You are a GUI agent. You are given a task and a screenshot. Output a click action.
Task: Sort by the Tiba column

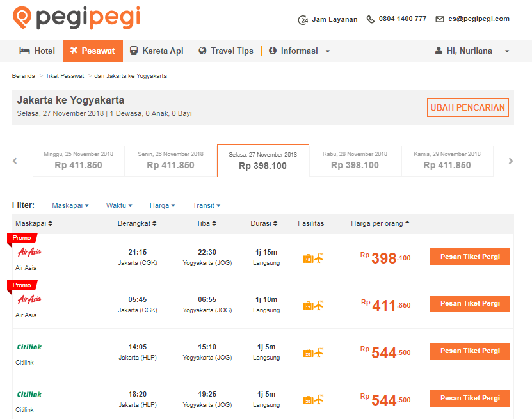[206, 223]
